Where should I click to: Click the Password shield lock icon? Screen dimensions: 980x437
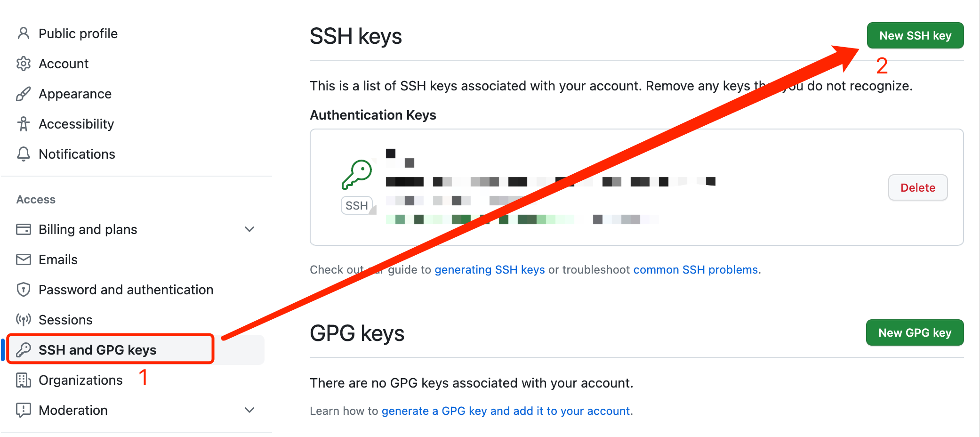click(x=23, y=290)
